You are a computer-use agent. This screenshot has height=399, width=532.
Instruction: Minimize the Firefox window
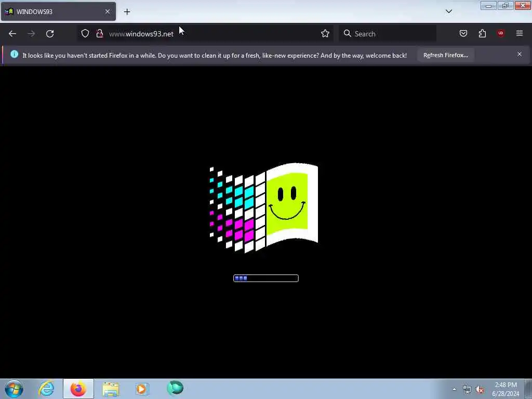(488, 6)
